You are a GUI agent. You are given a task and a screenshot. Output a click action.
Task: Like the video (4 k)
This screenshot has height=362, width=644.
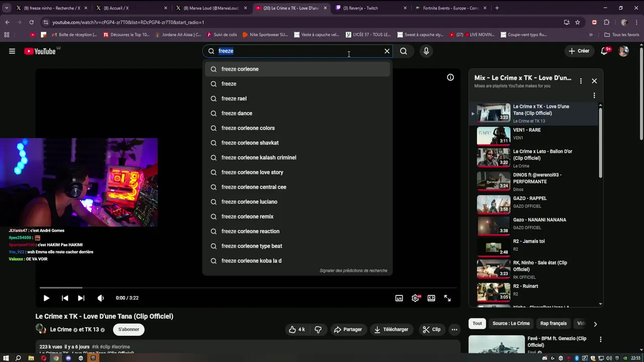tap(296, 329)
